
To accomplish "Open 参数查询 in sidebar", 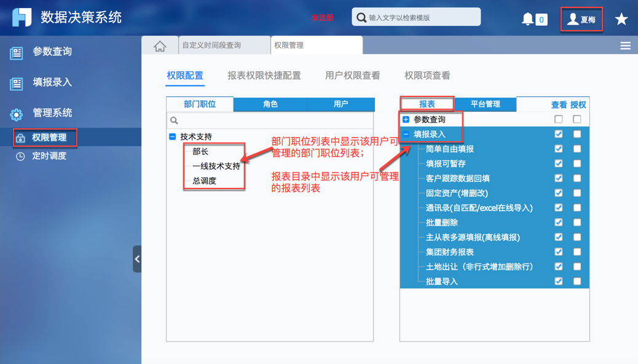I will (x=52, y=52).
